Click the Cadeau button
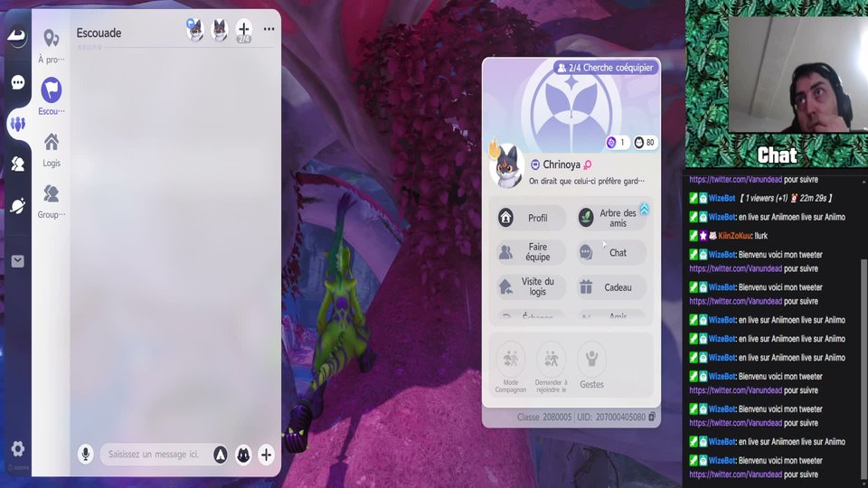The image size is (868, 488). click(612, 287)
